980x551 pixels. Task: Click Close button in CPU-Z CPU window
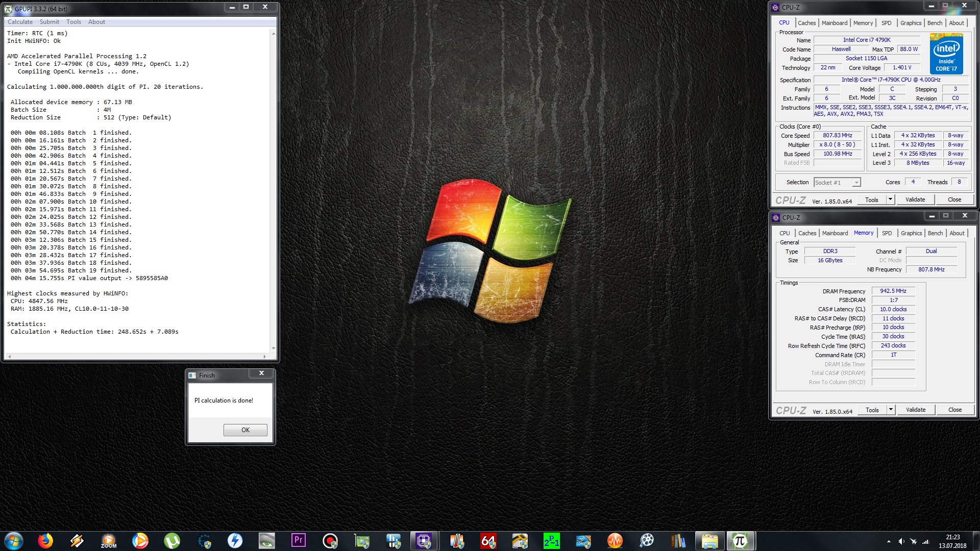[954, 199]
